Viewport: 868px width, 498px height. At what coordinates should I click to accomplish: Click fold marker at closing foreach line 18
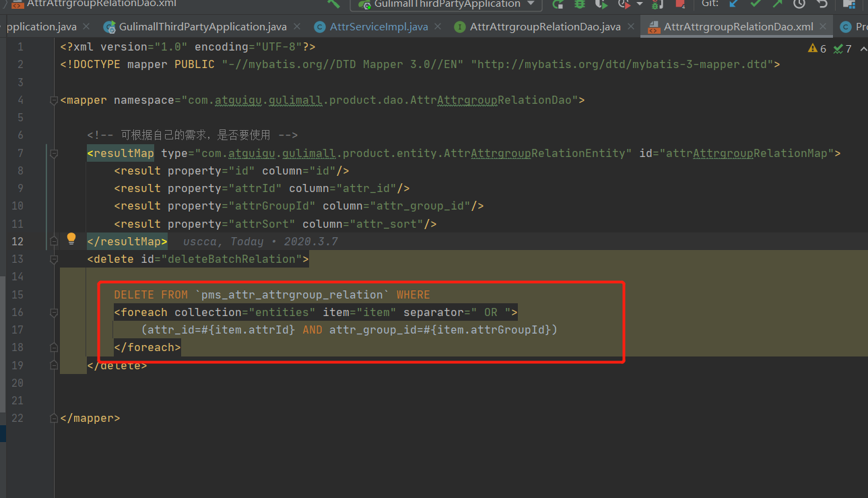pos(54,348)
